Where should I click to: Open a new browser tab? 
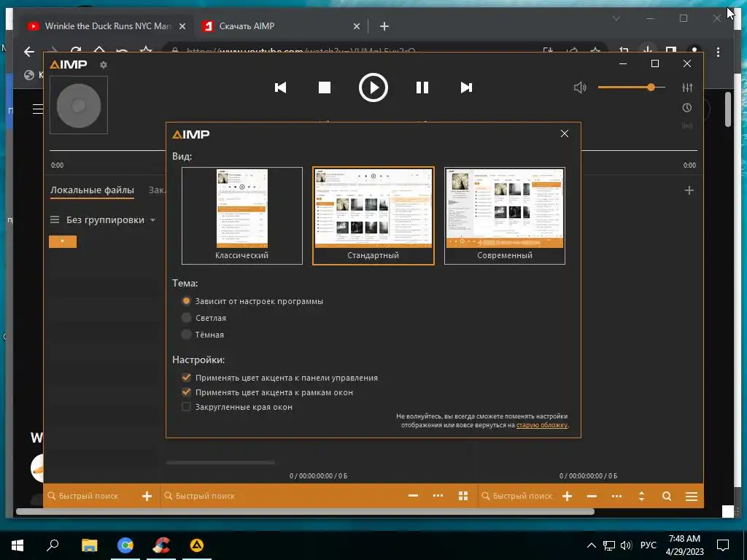(x=384, y=26)
